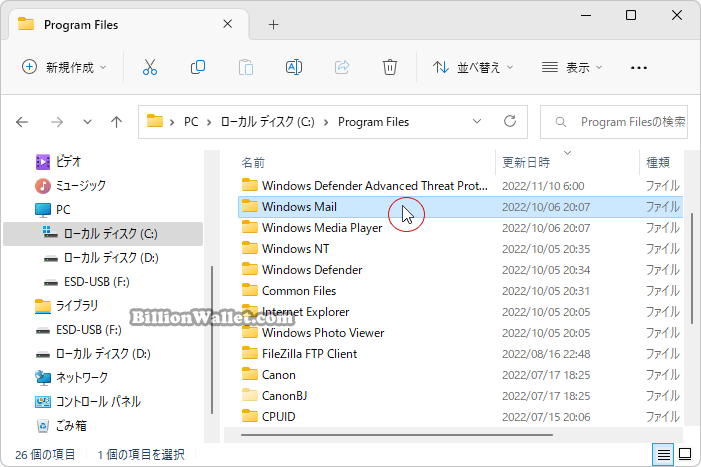Expand address bar history dropdown
This screenshot has height=467, width=701.
click(x=477, y=122)
